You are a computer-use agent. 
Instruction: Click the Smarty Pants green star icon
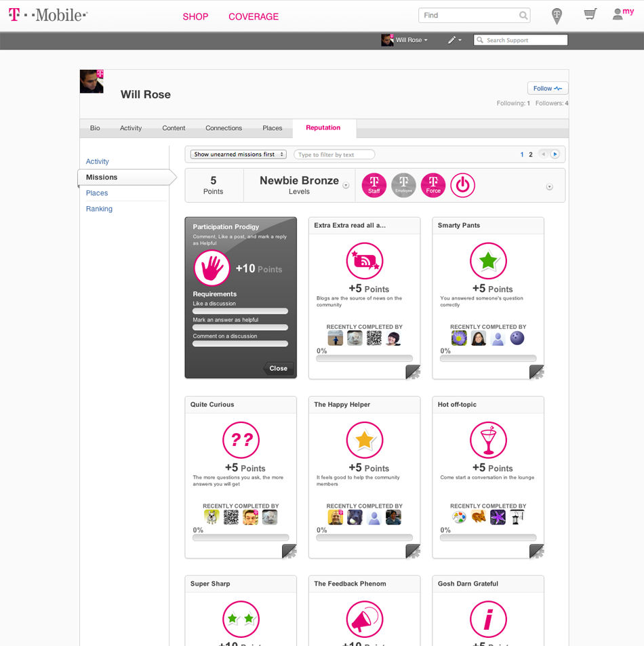tap(488, 261)
